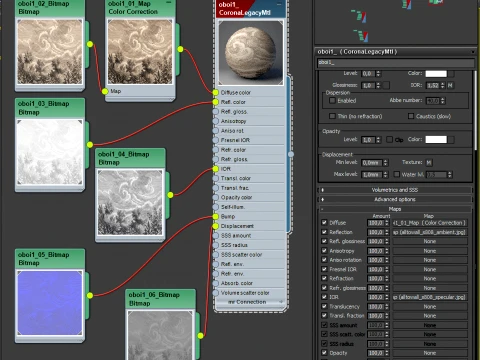The height and width of the screenshot is (360, 480).
Task: Click output socket of oboi1_04_Bitmap node
Action: tap(170, 195)
